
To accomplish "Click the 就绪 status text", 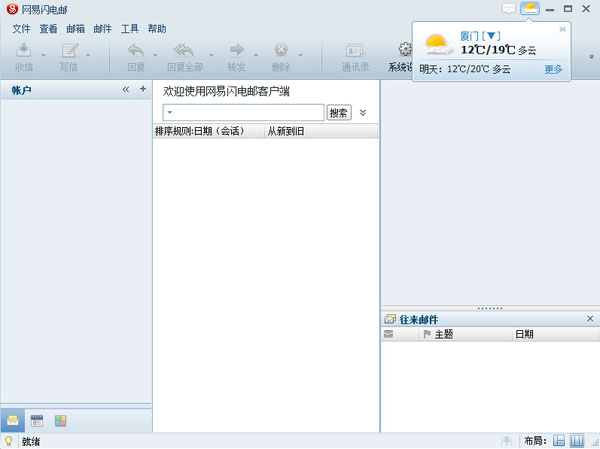I will 31,442.
